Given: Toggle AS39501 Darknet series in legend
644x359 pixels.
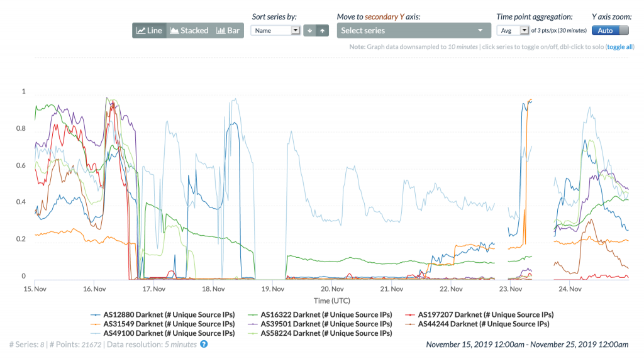Looking at the screenshot, I should [x=320, y=324].
